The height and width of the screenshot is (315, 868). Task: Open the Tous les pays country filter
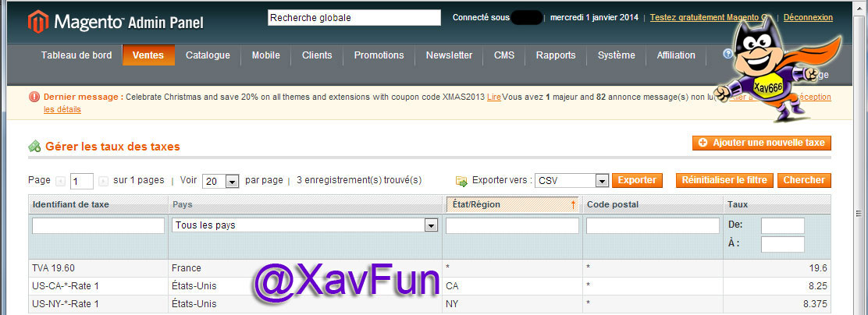(305, 225)
